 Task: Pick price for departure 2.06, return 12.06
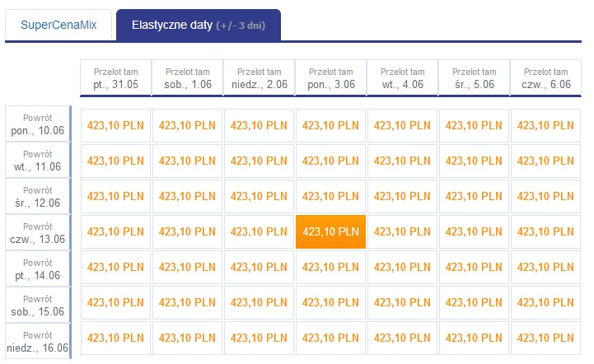point(260,197)
